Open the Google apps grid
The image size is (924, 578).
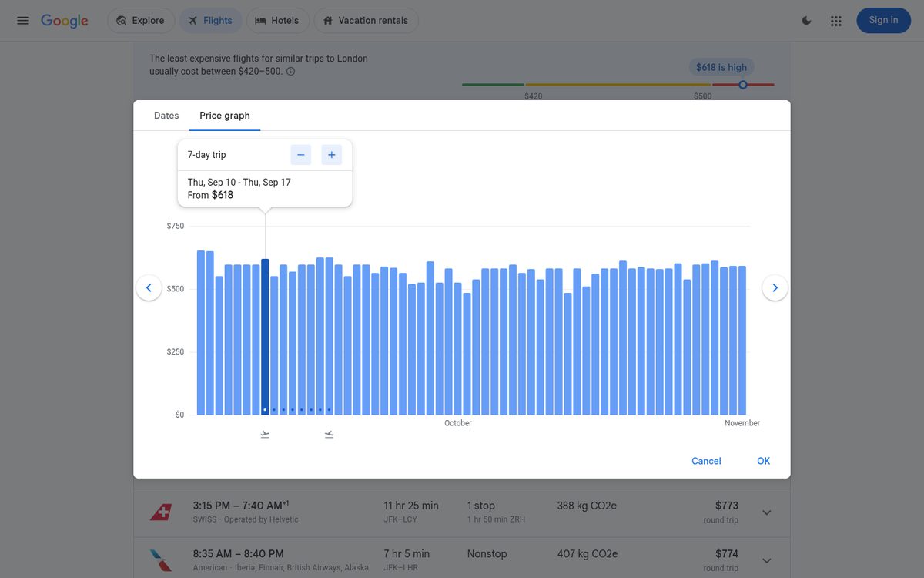tap(836, 21)
